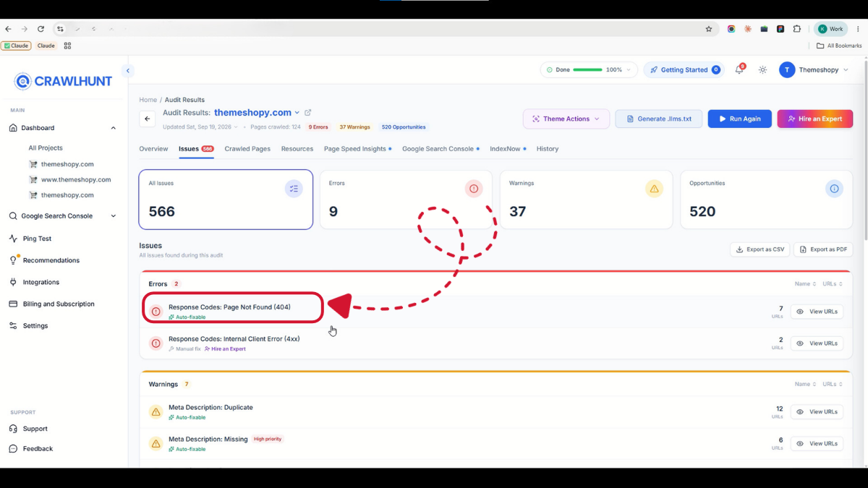The height and width of the screenshot is (488, 868).
Task: Sort Warnings section by Name
Action: pos(805,385)
